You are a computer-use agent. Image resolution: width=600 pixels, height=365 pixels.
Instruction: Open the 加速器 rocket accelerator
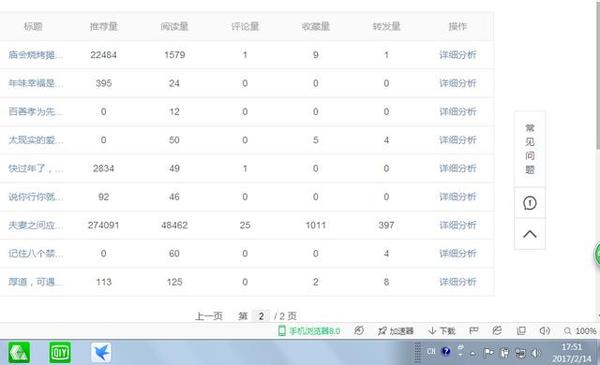point(396,331)
